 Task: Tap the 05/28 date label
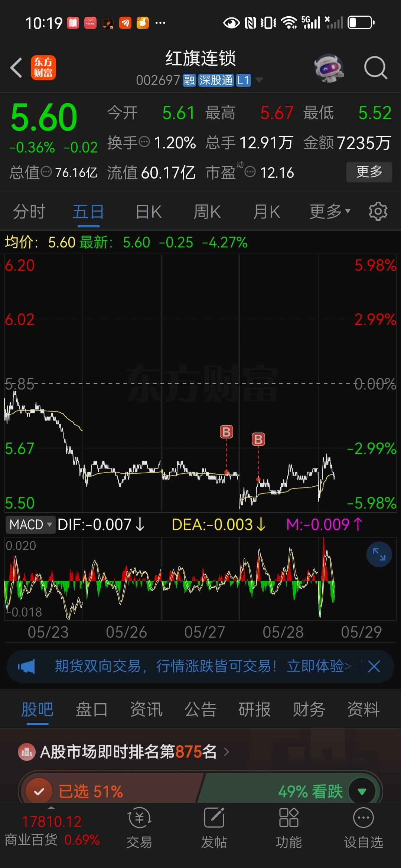pos(283,632)
